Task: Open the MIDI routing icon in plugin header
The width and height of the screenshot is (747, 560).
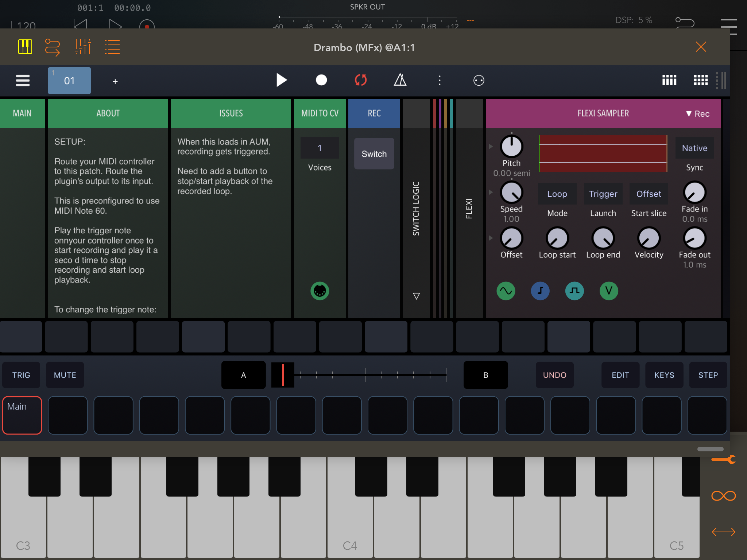Action: coord(53,47)
